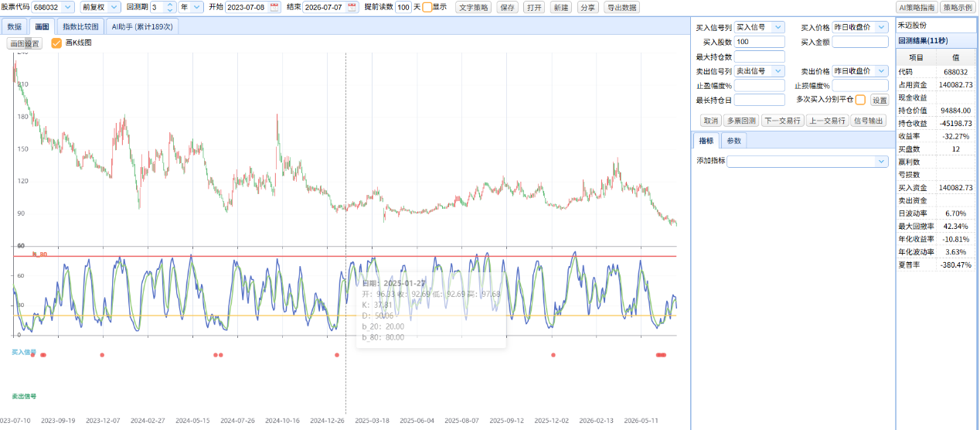
Task: Focus the 止损幅度% input field
Action: [860, 85]
